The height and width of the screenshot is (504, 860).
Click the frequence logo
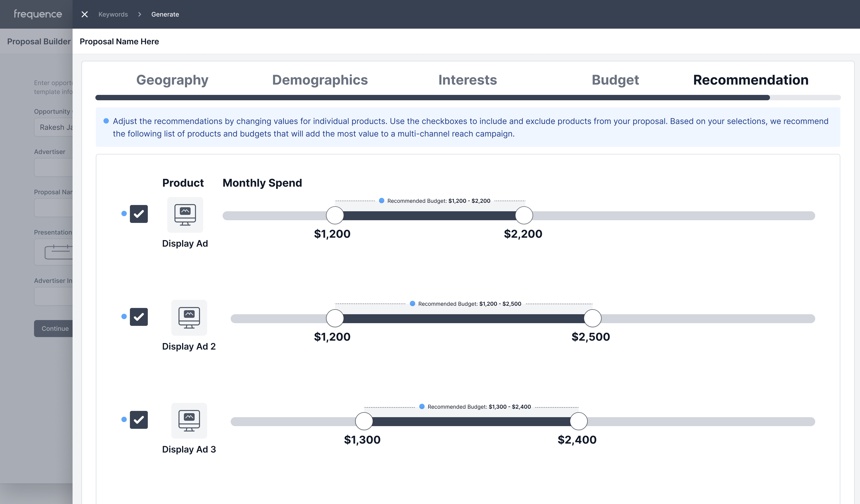click(38, 14)
